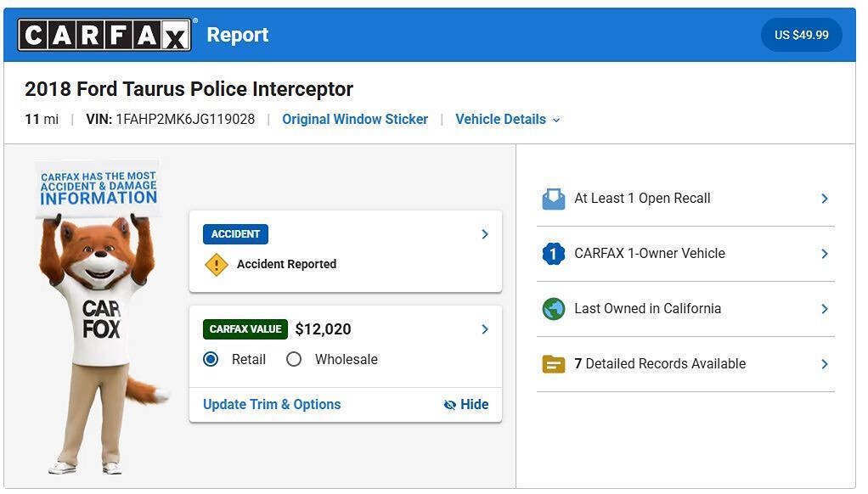Click Update Trim & Options link

tap(272, 405)
